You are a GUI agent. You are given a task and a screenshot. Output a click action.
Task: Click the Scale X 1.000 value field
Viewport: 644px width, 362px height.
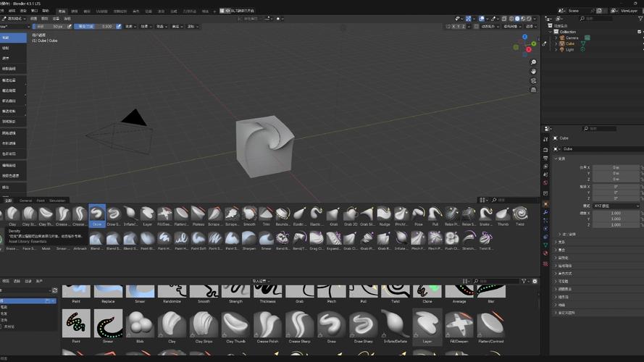pyautogui.click(x=616, y=213)
